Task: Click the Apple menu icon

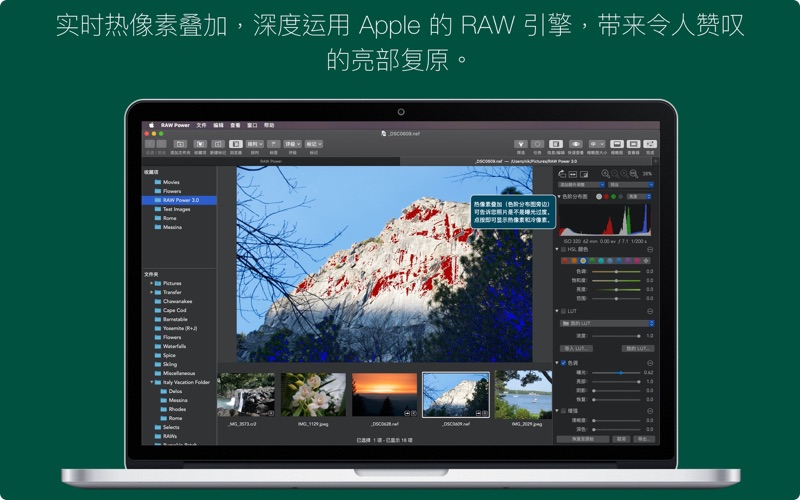Action: point(150,125)
